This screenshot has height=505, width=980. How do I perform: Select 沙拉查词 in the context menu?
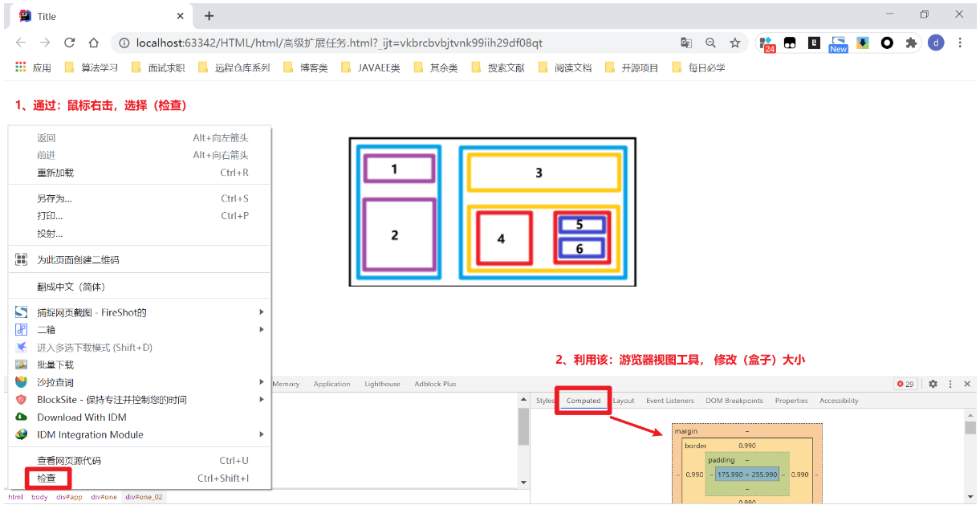click(x=140, y=382)
